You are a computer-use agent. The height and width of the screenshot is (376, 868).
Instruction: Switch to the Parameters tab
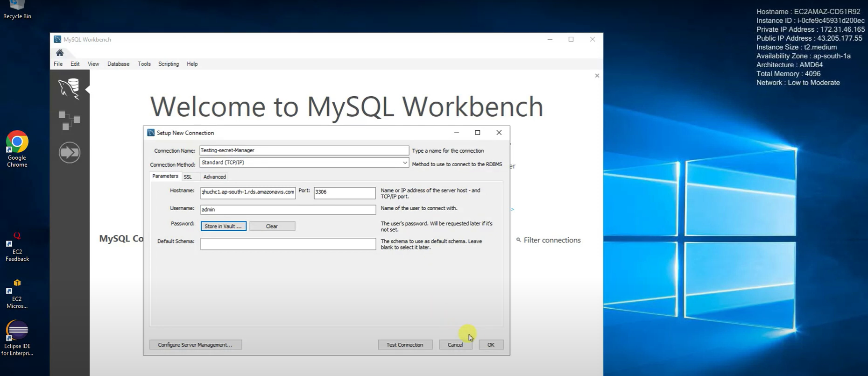[165, 176]
